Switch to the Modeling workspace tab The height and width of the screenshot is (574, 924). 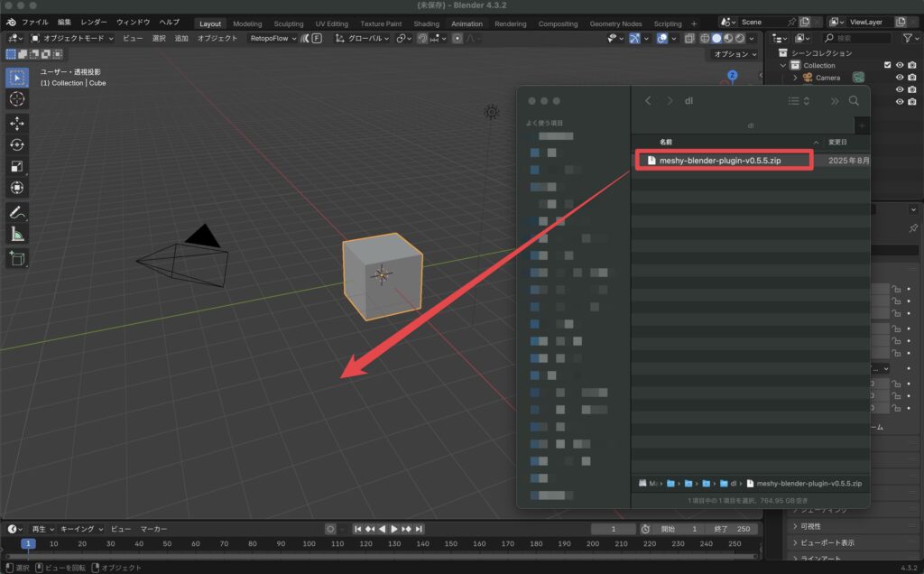pyautogui.click(x=247, y=23)
